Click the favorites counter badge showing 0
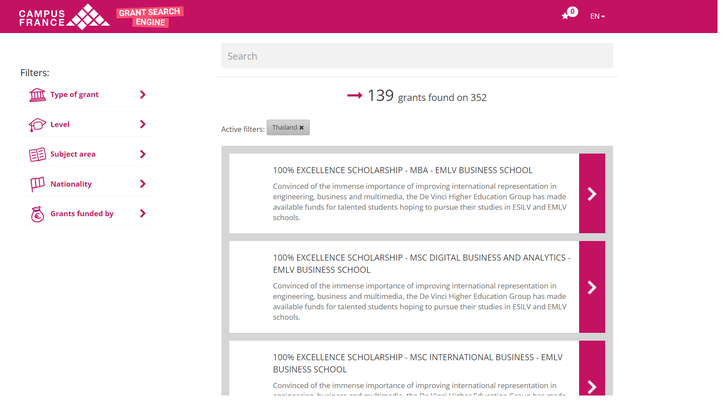Image resolution: width=724 pixels, height=402 pixels. pyautogui.click(x=573, y=12)
